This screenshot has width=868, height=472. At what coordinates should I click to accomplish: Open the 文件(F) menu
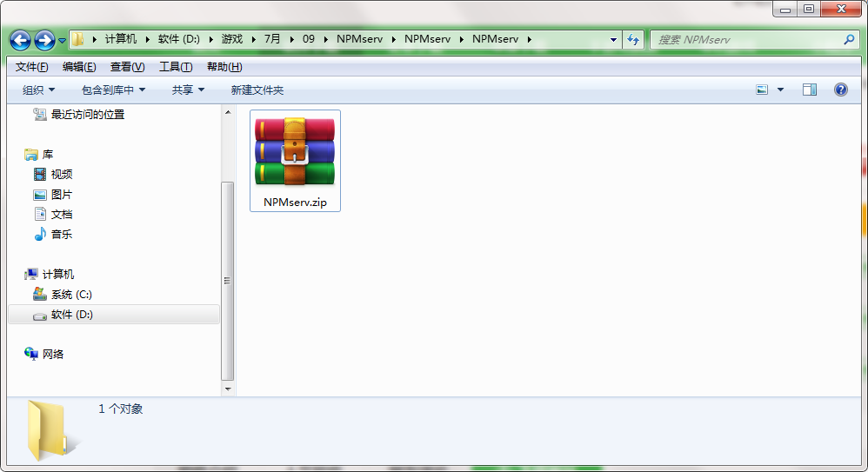pos(31,67)
